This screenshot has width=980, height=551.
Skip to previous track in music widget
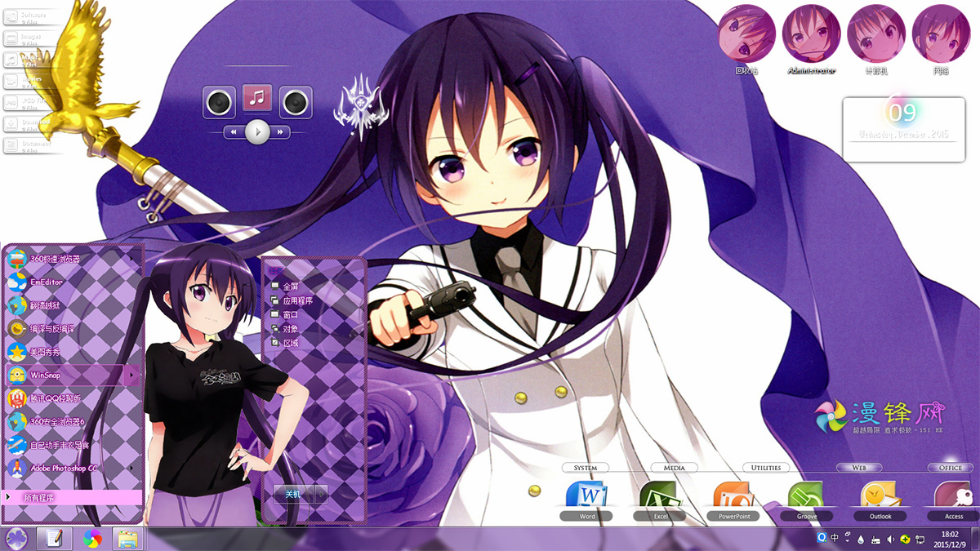click(x=234, y=131)
